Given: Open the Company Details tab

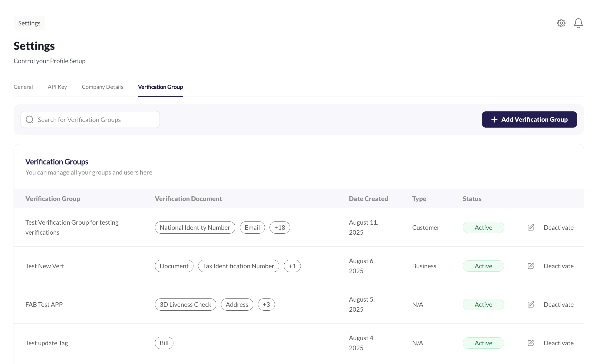Looking at the screenshot, I should point(102,87).
